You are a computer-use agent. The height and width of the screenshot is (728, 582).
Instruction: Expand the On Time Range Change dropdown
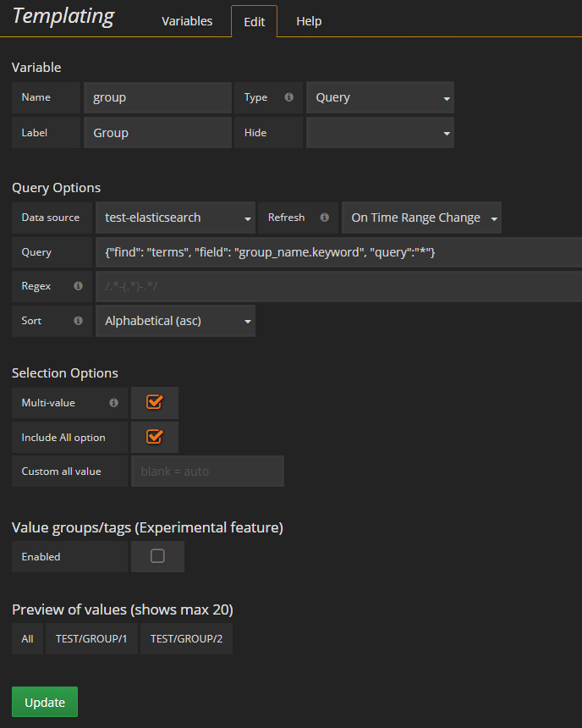pyautogui.click(x=420, y=217)
